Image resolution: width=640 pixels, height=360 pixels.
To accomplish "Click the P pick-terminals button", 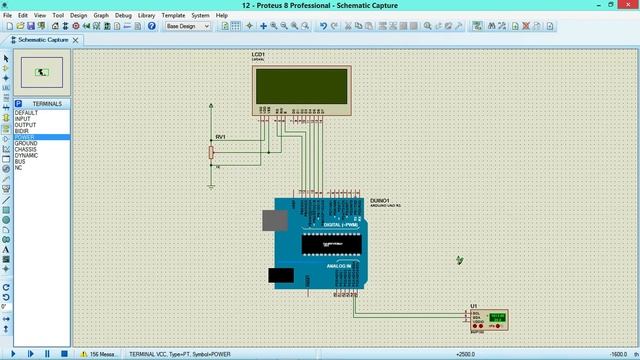I will 18,104.
